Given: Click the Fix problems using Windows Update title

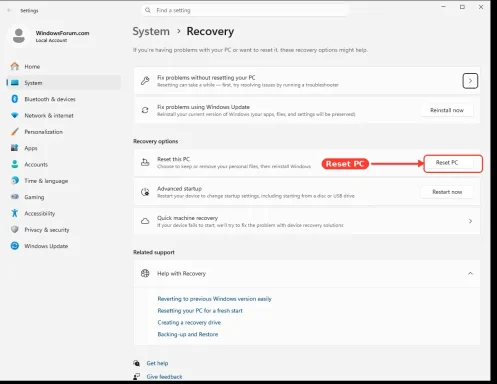Looking at the screenshot, I should pos(203,107).
